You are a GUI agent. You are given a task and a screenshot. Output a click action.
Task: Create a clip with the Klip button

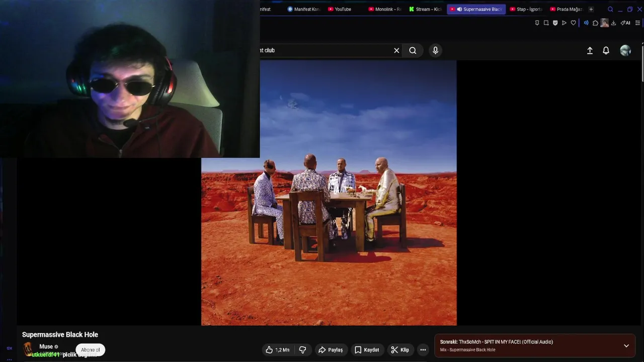(400, 350)
